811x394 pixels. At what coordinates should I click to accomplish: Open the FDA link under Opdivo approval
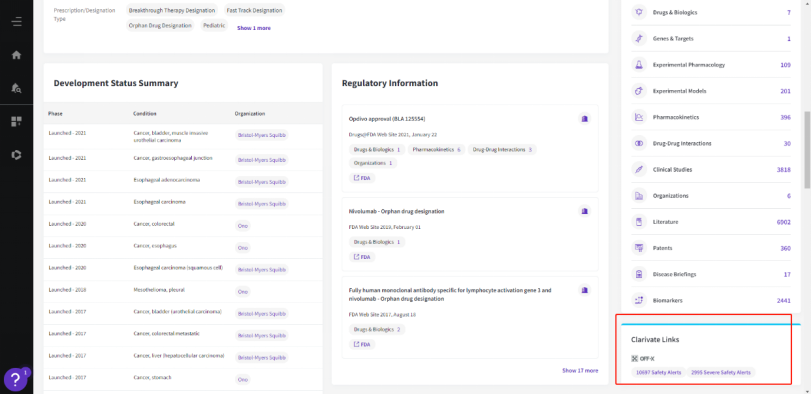[362, 177]
